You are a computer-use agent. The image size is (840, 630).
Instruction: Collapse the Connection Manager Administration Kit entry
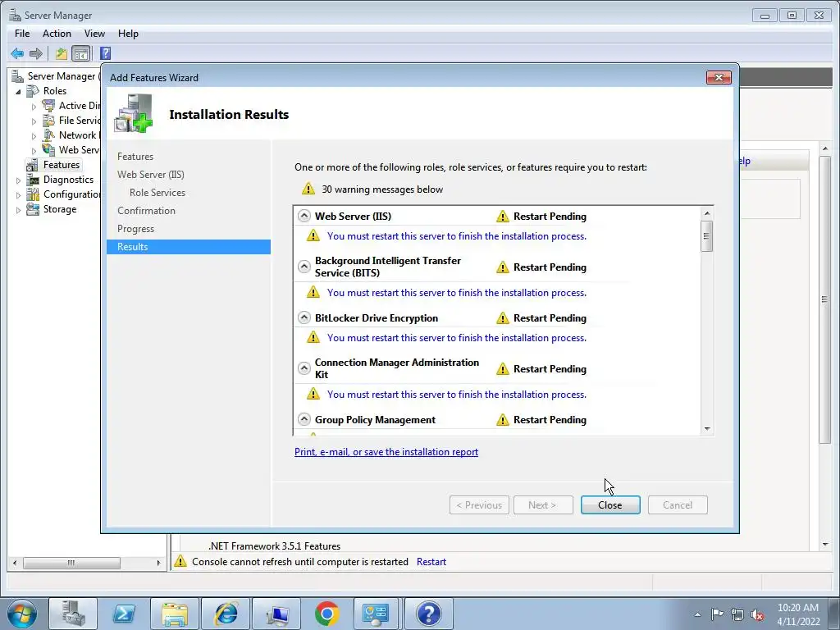click(304, 368)
